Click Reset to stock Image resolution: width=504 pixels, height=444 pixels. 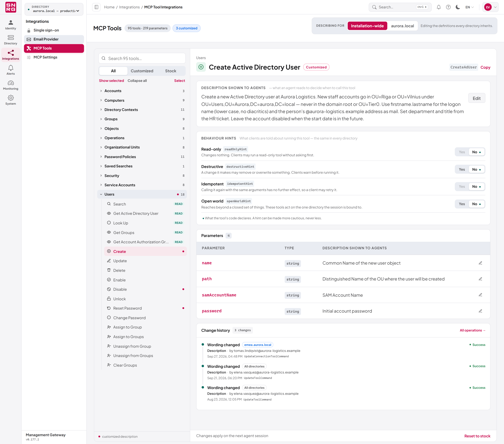click(477, 436)
